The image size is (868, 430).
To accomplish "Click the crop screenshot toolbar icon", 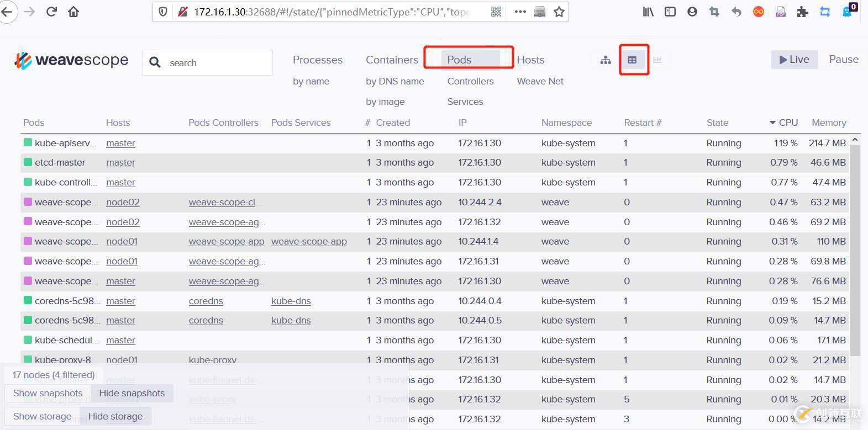I will 714,12.
